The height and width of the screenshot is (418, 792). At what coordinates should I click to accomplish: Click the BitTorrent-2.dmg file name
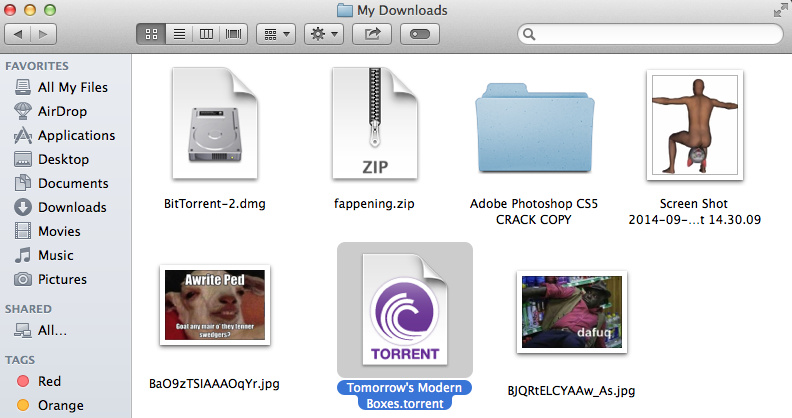click(x=215, y=204)
